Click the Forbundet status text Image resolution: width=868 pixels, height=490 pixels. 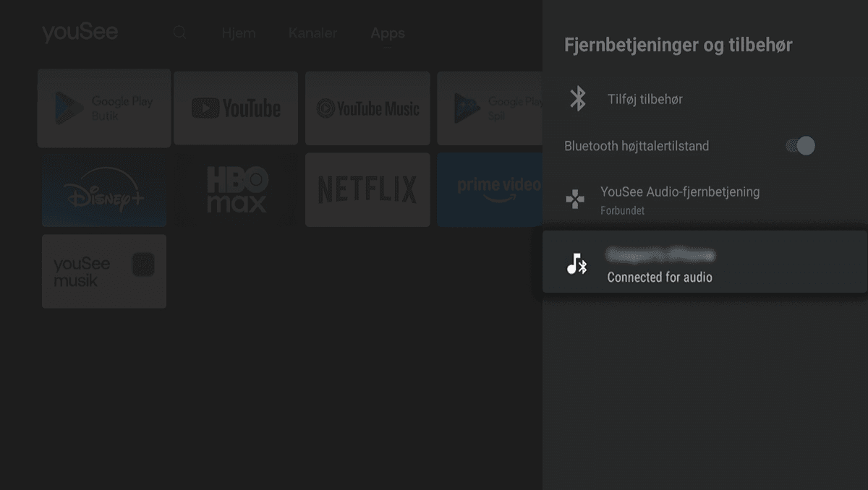622,211
